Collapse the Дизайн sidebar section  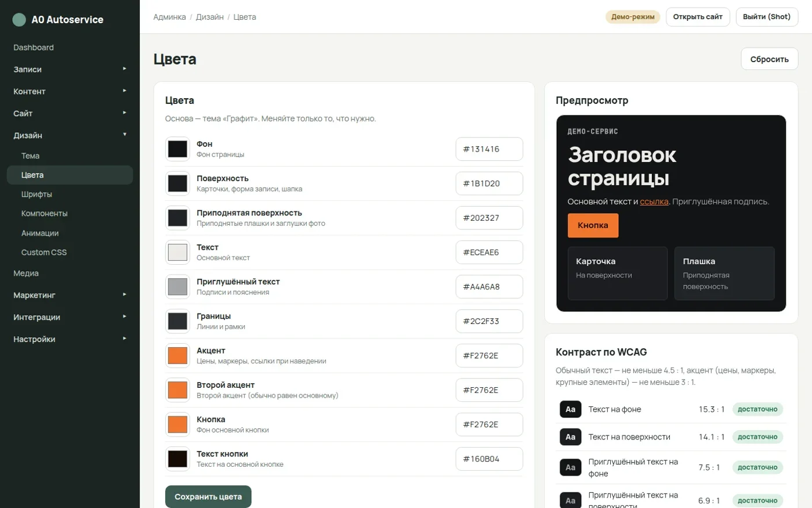(70, 135)
